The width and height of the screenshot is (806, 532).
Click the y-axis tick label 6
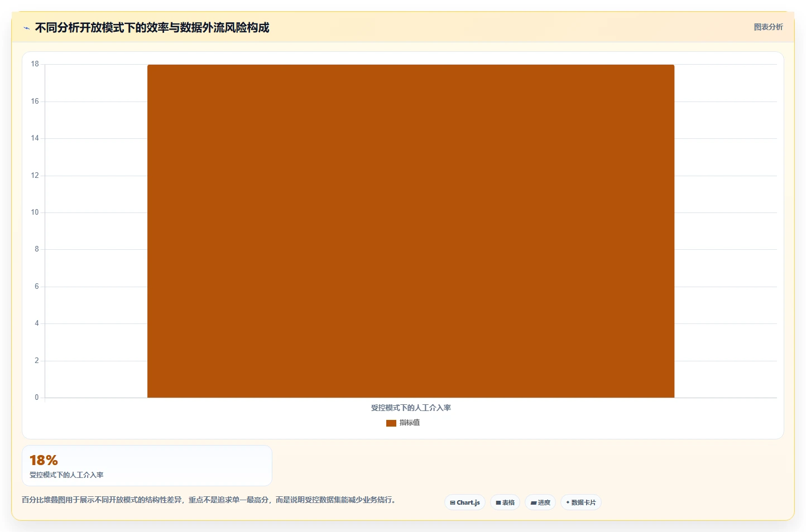coord(37,287)
